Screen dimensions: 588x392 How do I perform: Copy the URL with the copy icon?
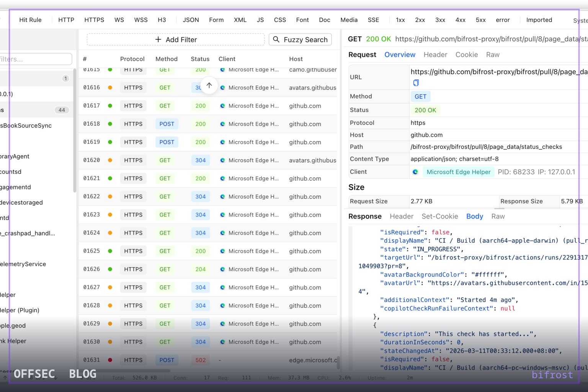416,83
